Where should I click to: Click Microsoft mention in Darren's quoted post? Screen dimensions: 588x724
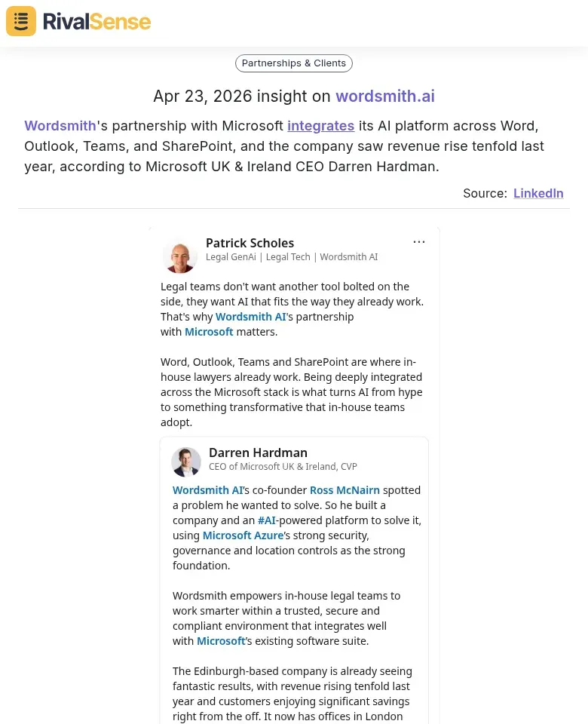220,640
